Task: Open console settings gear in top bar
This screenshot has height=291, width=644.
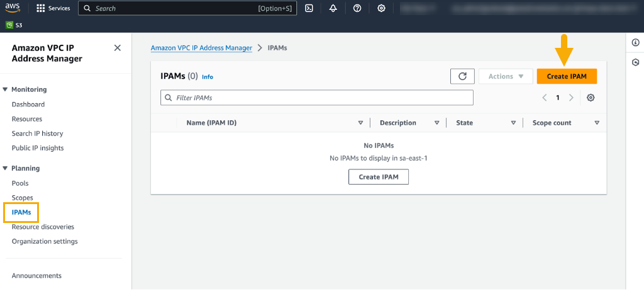Action: (381, 8)
